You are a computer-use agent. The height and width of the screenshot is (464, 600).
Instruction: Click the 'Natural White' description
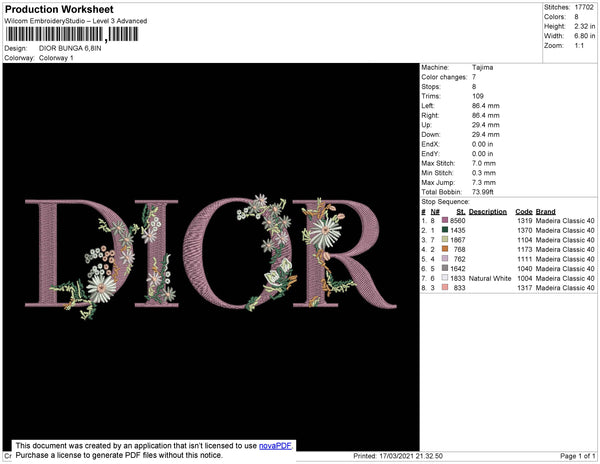click(490, 278)
